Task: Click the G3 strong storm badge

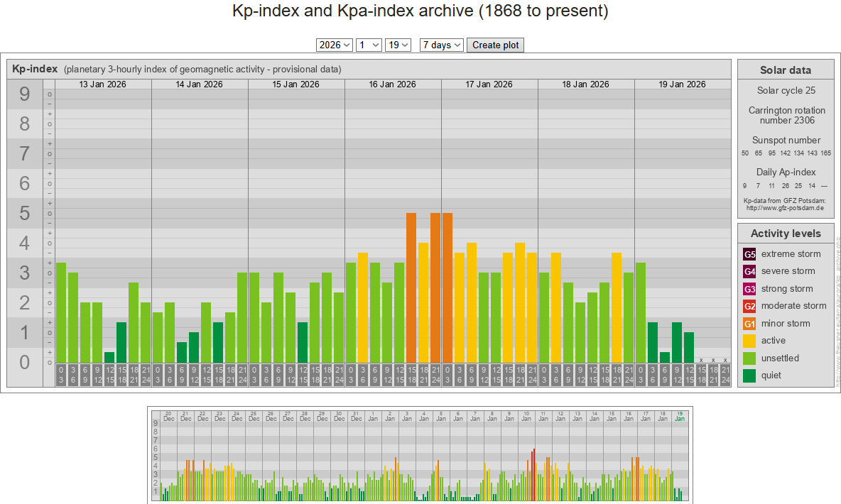Action: (x=749, y=289)
